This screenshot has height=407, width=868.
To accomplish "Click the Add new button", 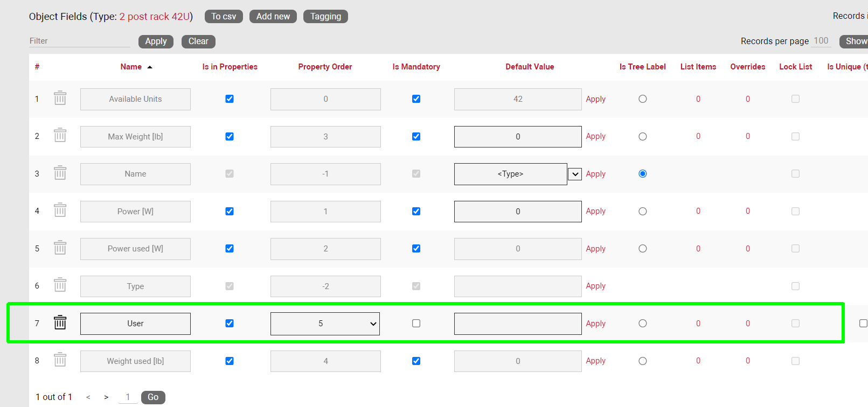I will tap(273, 17).
